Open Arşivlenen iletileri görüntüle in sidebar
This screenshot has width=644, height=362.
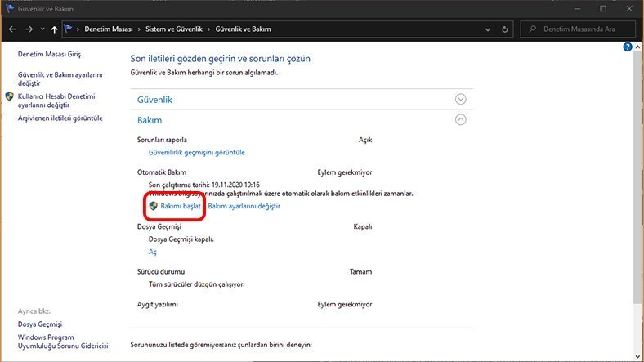60,118
